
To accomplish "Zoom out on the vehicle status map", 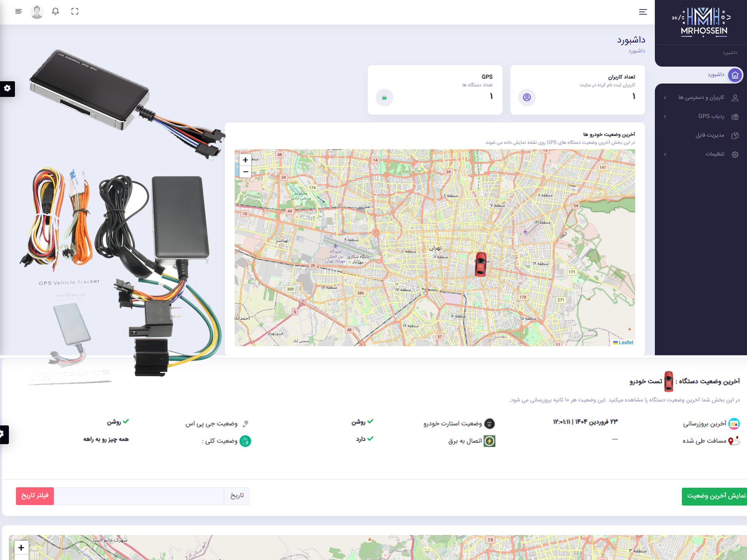I will tap(245, 172).
